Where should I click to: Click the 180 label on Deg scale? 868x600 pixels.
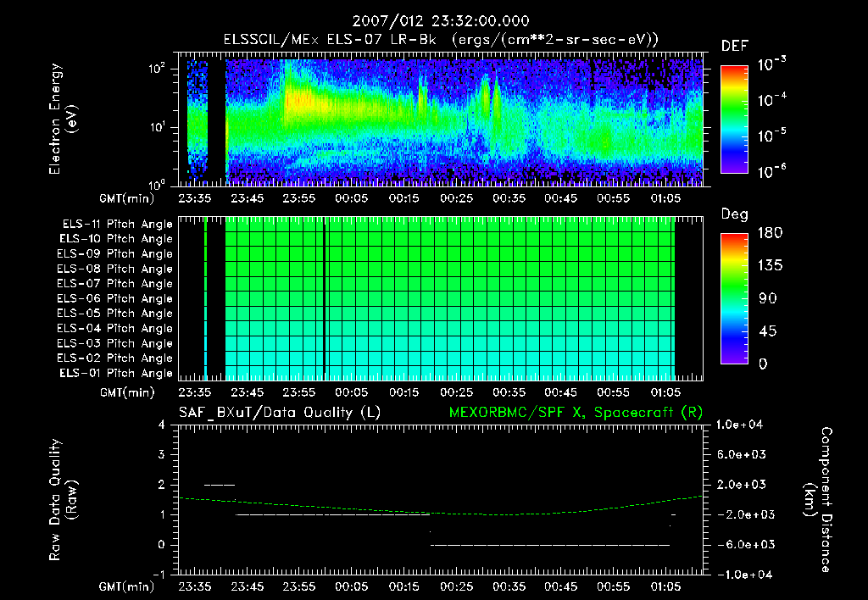770,233
